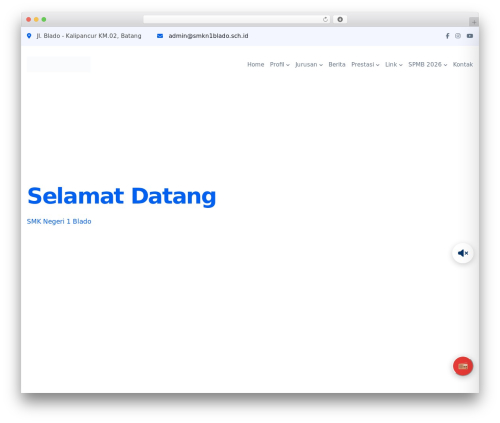Click the location pin icon

(29, 36)
